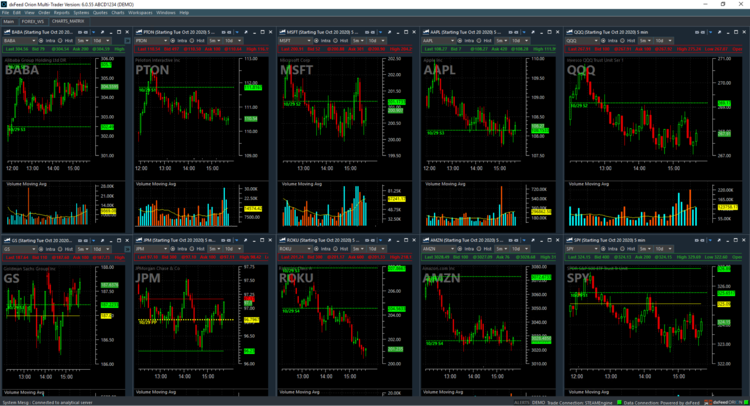The width and height of the screenshot is (750, 406).
Task: Click the chart icon beside SPY window title
Action: [x=569, y=240]
